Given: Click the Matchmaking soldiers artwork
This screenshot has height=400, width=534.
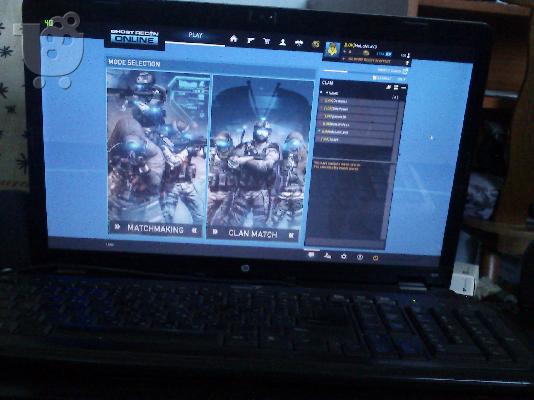Looking at the screenshot, I should click(157, 146).
